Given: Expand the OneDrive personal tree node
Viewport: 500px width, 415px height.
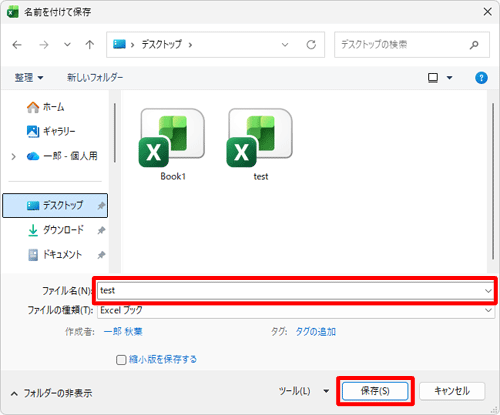Looking at the screenshot, I should [x=13, y=156].
